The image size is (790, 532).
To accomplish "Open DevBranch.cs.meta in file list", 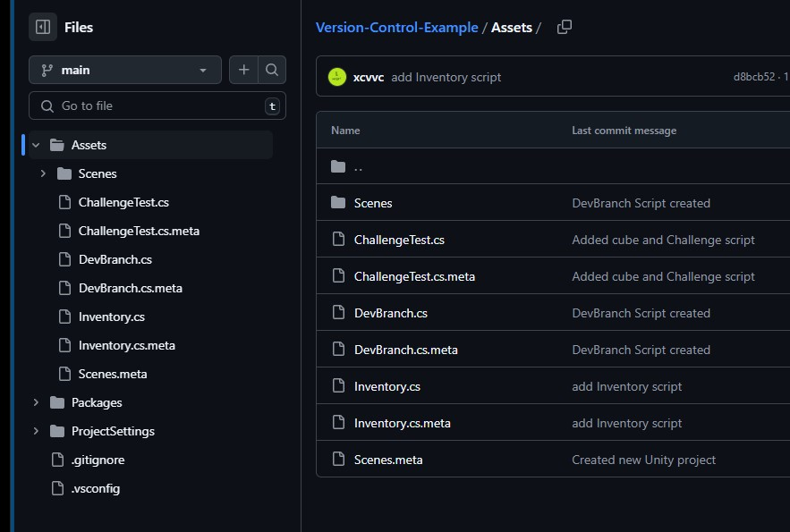I will (405, 350).
